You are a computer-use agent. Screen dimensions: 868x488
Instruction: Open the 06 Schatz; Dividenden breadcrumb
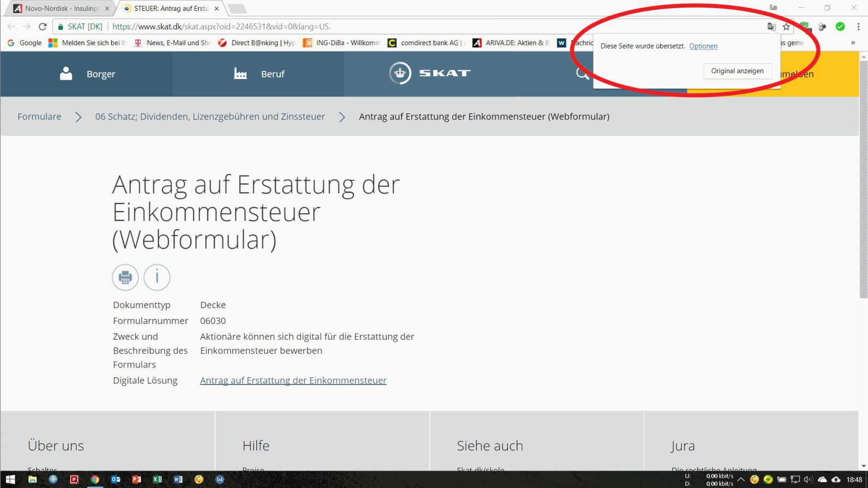point(210,117)
